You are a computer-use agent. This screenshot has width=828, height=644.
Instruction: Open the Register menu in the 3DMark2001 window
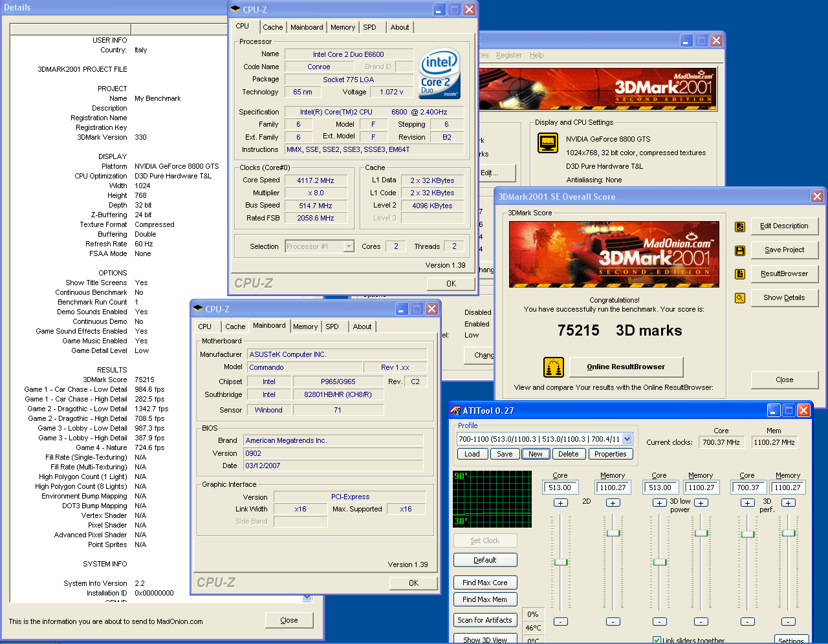[x=509, y=55]
